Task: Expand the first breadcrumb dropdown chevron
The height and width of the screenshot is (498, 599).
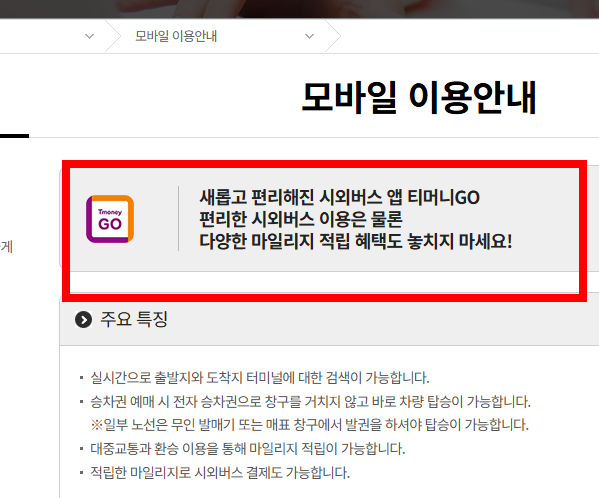Action: (x=89, y=36)
